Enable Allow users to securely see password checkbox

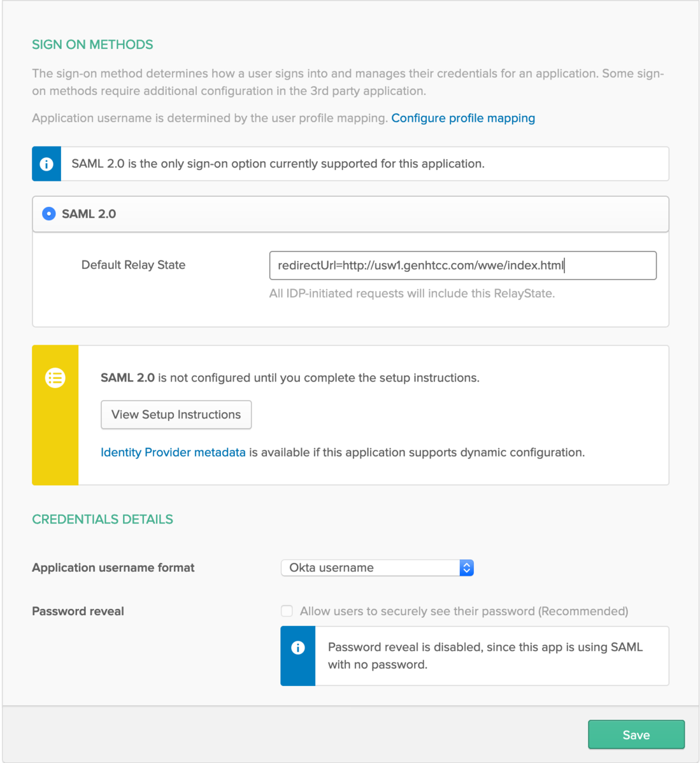pyautogui.click(x=287, y=611)
